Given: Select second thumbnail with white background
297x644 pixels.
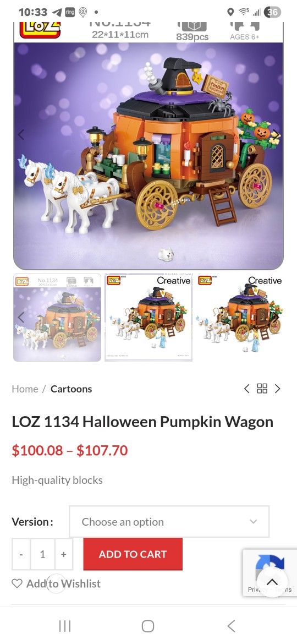Looking at the screenshot, I should tap(148, 317).
